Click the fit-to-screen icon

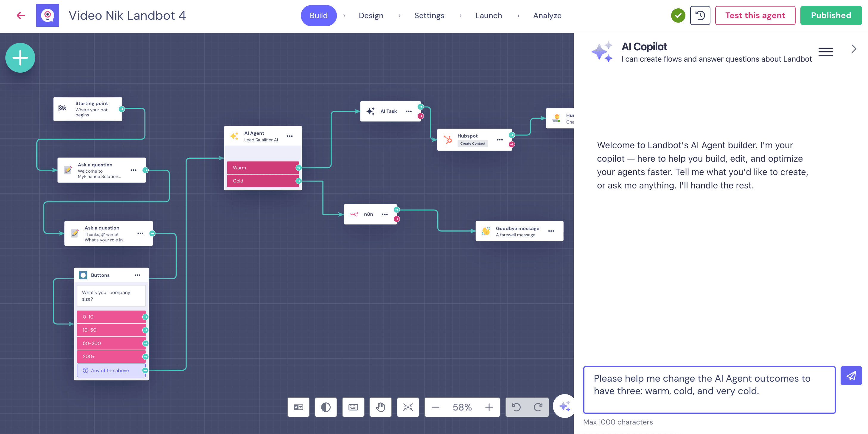point(408,407)
